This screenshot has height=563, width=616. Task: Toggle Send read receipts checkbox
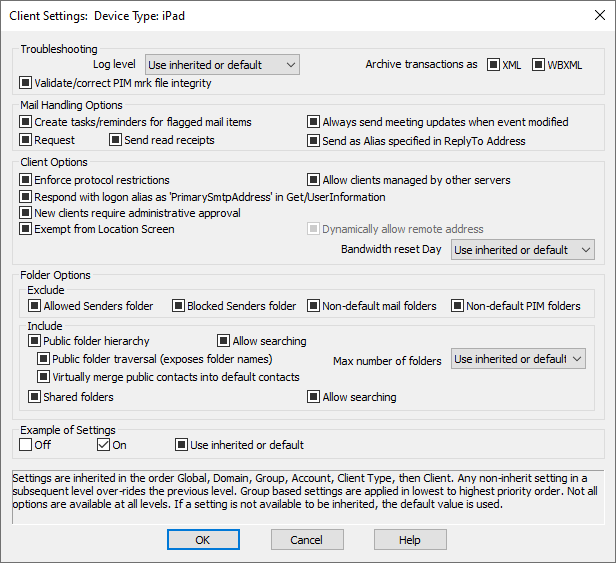115,140
